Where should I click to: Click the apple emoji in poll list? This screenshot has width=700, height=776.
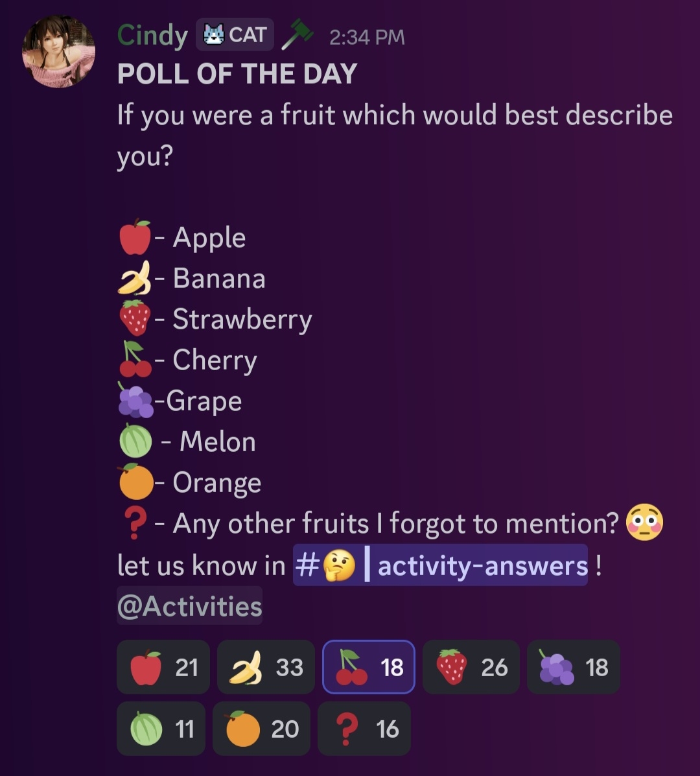coord(135,237)
